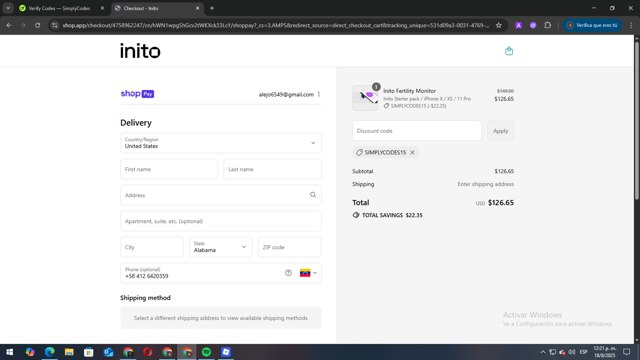
Task: Close the Checkout Inito tab
Action: [x=197, y=8]
